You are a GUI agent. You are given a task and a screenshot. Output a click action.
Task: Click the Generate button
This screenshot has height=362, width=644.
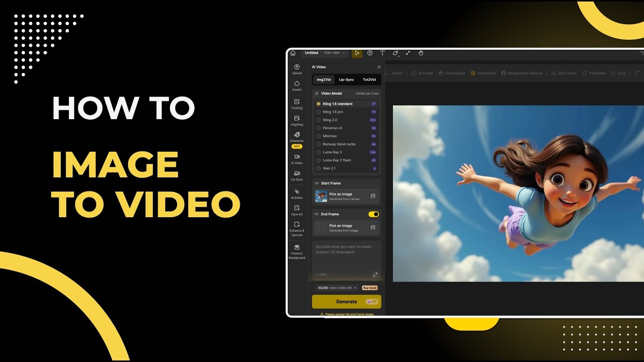coord(347,302)
